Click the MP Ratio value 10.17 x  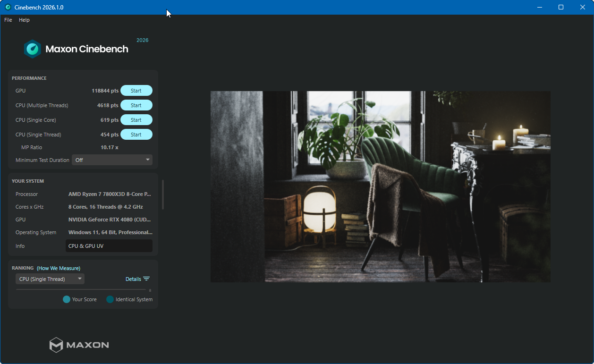(x=110, y=147)
